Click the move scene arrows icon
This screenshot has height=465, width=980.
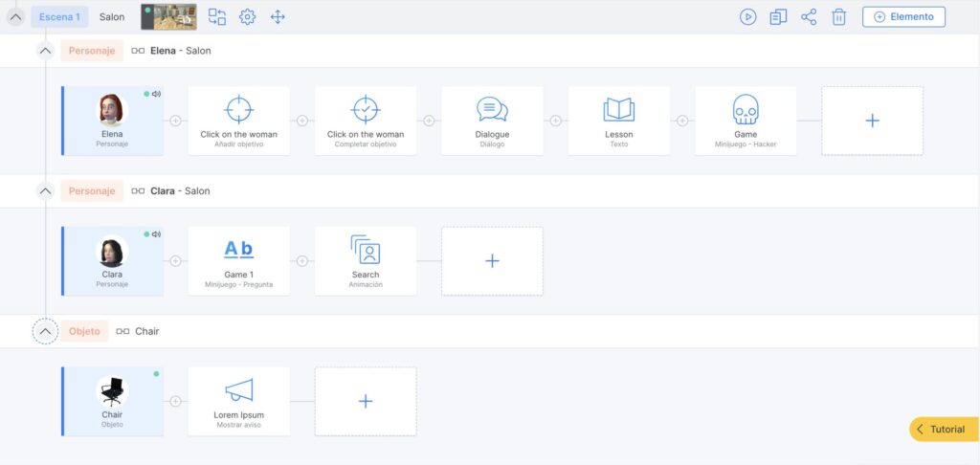278,17
